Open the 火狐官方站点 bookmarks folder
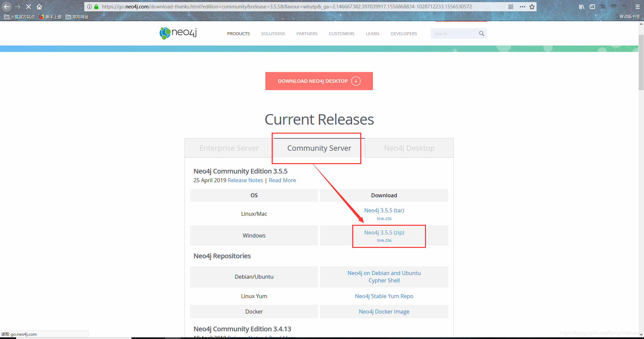This screenshot has width=644, height=339. pyautogui.click(x=19, y=17)
